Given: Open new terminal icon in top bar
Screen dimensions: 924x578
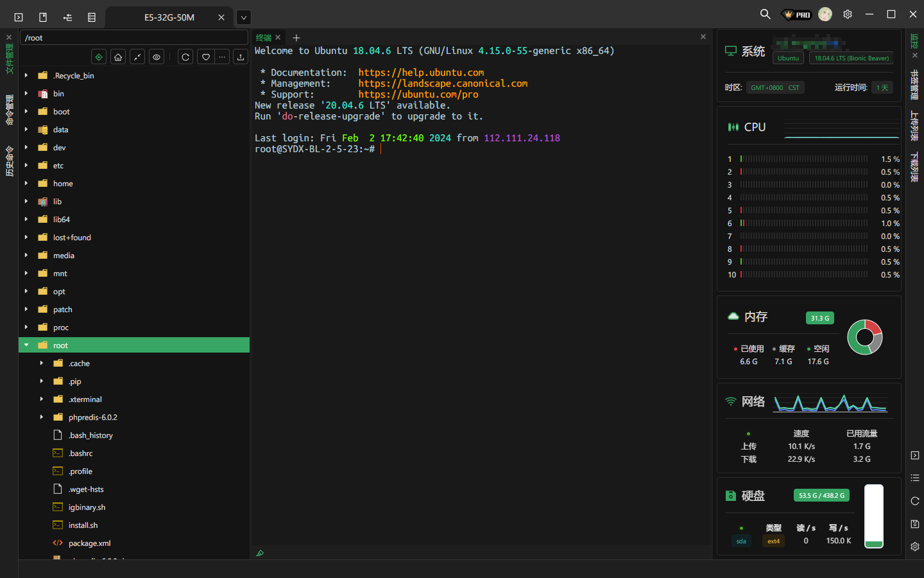Looking at the screenshot, I should tap(19, 17).
